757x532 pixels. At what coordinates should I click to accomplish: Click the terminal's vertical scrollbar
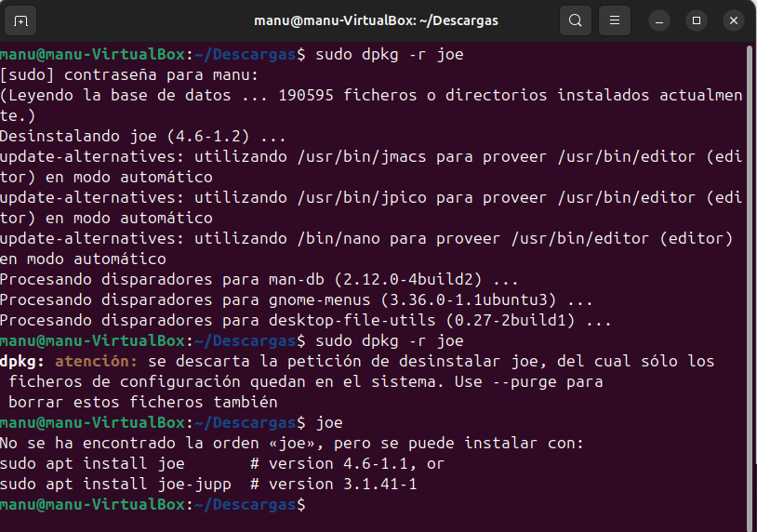pos(751,279)
